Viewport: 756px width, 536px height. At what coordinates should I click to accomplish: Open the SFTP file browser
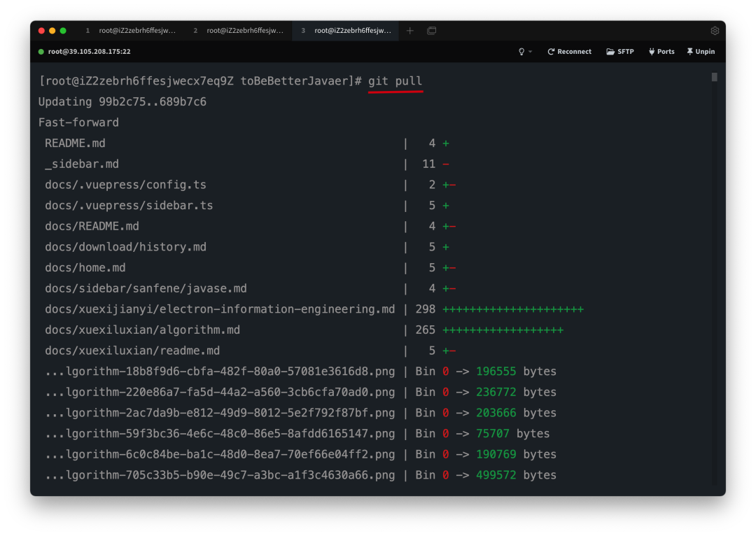pos(620,52)
